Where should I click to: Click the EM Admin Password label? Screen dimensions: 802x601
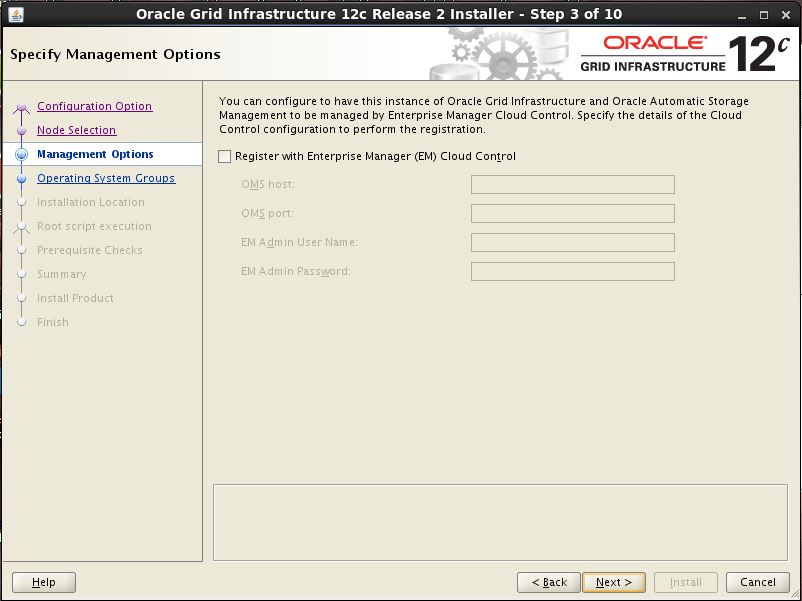(x=296, y=271)
